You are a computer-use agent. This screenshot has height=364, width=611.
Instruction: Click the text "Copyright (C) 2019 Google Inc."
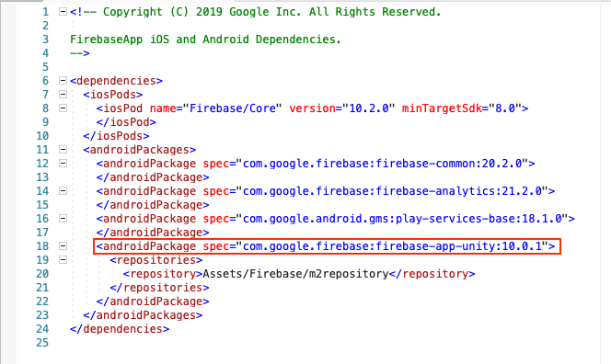tap(202, 12)
